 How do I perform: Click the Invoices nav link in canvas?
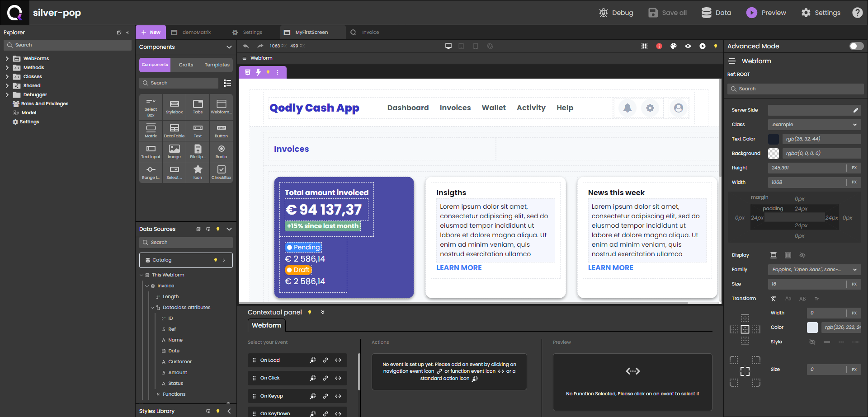click(x=455, y=108)
